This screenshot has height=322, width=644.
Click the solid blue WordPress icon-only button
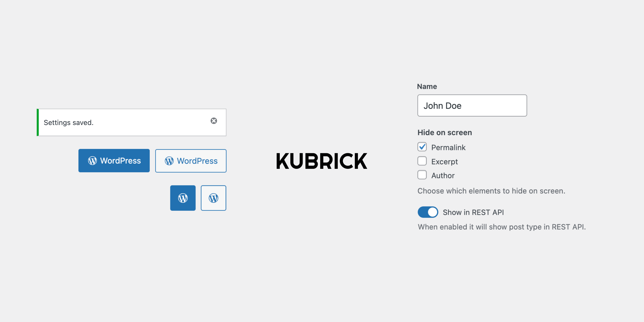[183, 198]
